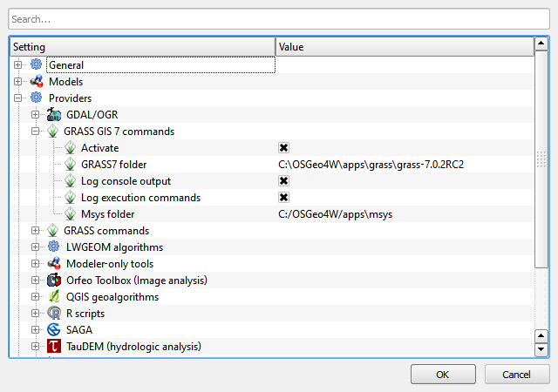Click the SAGA provider icon
The image size is (558, 392).
tap(54, 330)
